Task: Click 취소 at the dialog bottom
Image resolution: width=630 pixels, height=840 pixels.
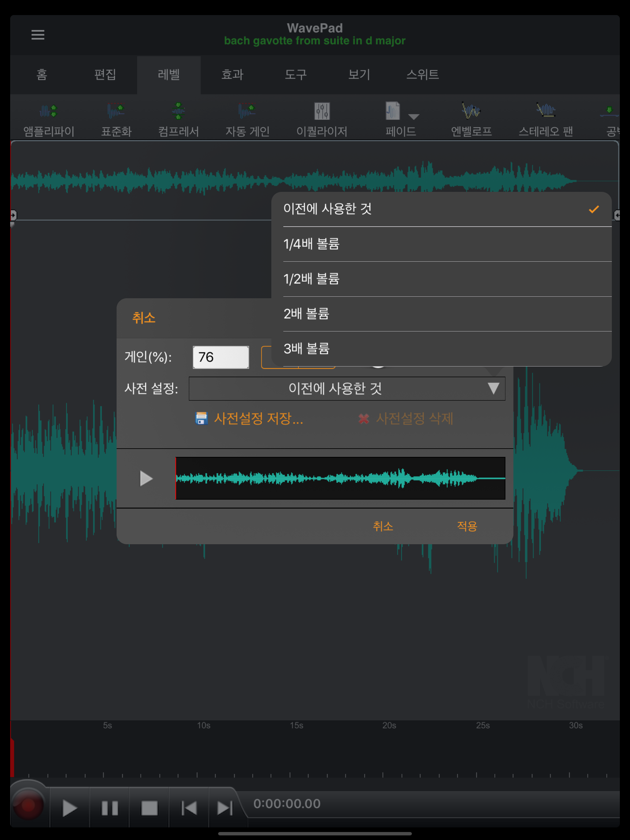Action: click(383, 526)
